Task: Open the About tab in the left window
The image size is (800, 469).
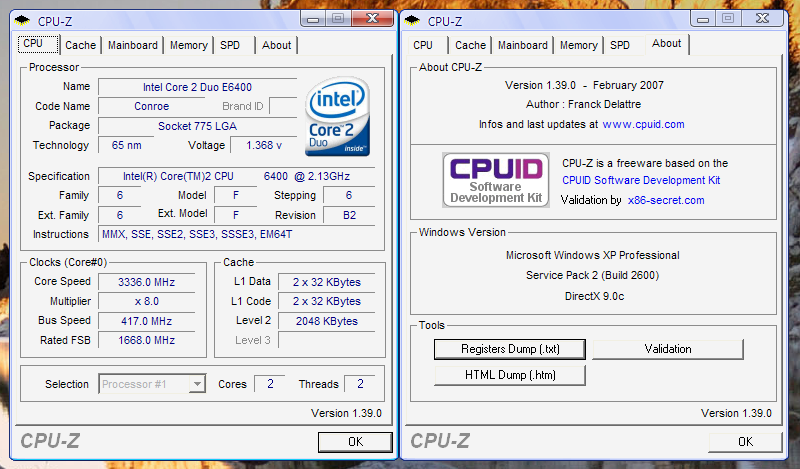Action: [277, 45]
